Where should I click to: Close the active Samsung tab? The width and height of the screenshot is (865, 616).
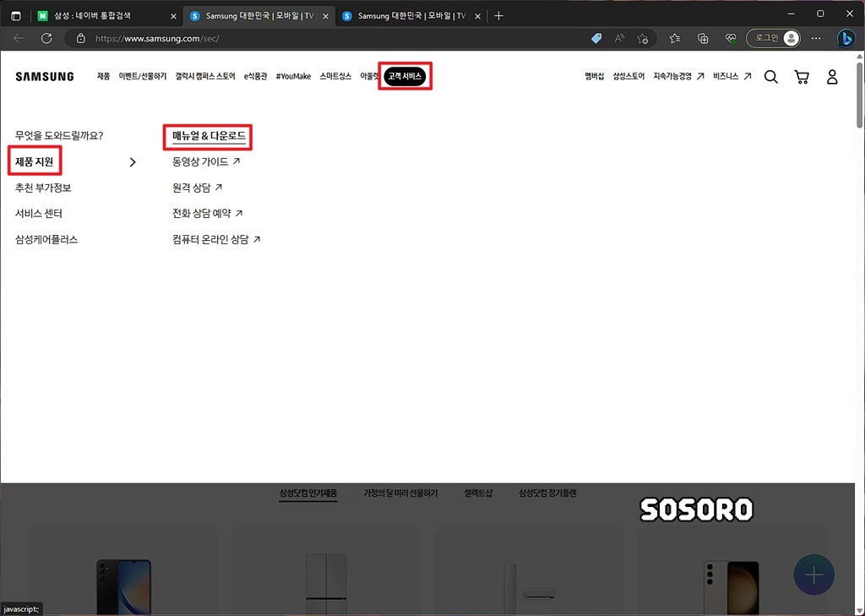click(325, 16)
